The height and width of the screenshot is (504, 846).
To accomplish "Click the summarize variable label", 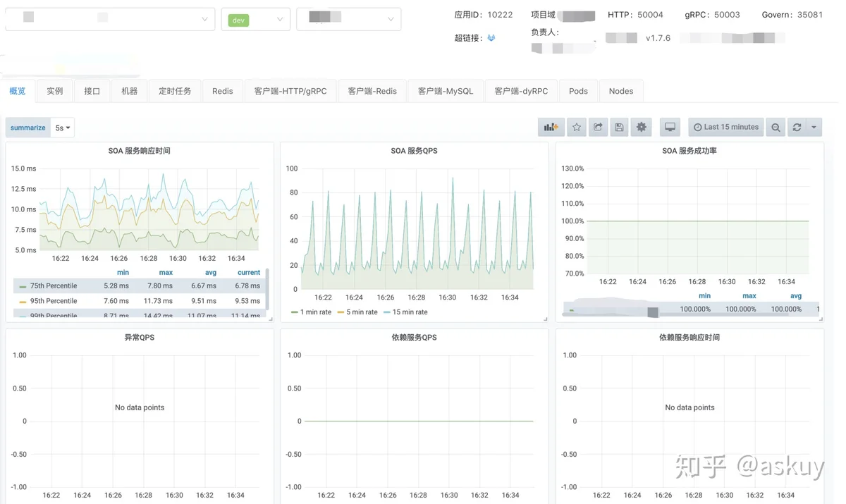I will tap(28, 128).
